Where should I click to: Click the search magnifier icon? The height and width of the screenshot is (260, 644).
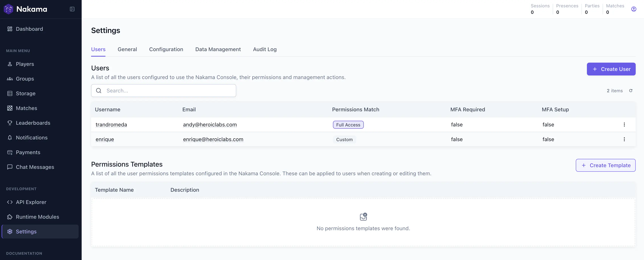(x=99, y=91)
